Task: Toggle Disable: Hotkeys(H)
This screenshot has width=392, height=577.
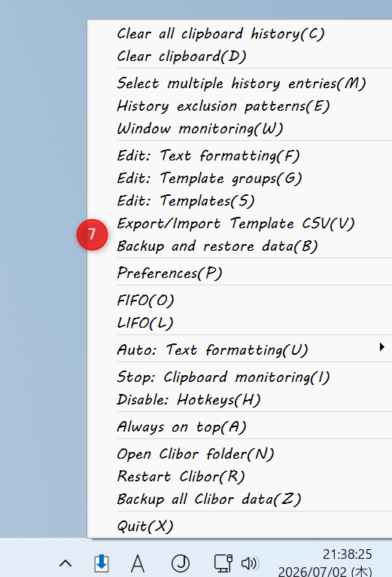Action: pos(240,400)
